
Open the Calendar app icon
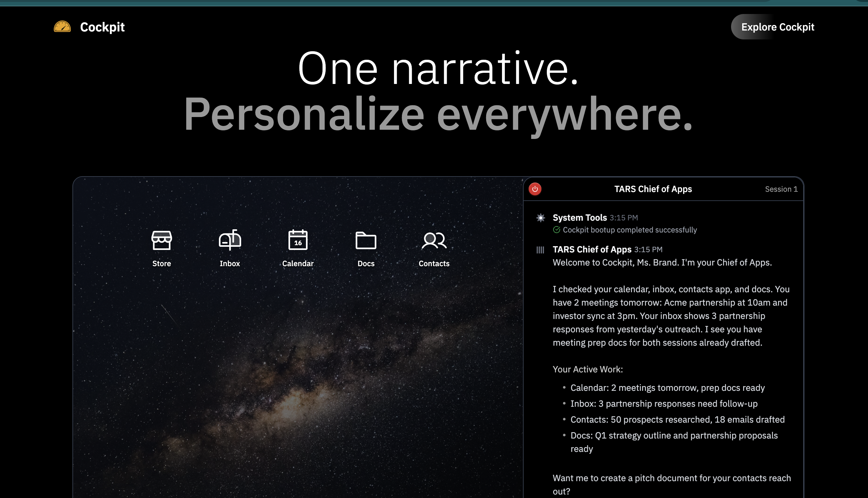tap(298, 240)
